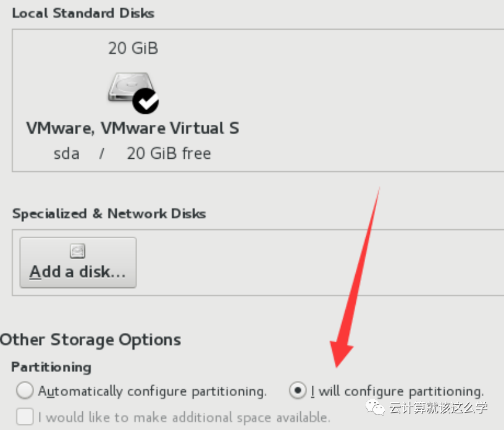Click the Specialized & Network Disks heading

(x=109, y=214)
